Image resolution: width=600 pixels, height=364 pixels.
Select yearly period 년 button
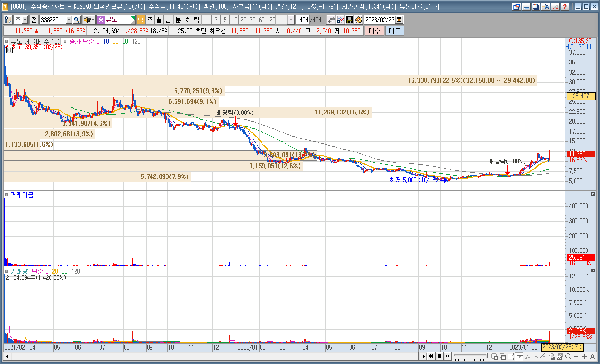coord(168,20)
